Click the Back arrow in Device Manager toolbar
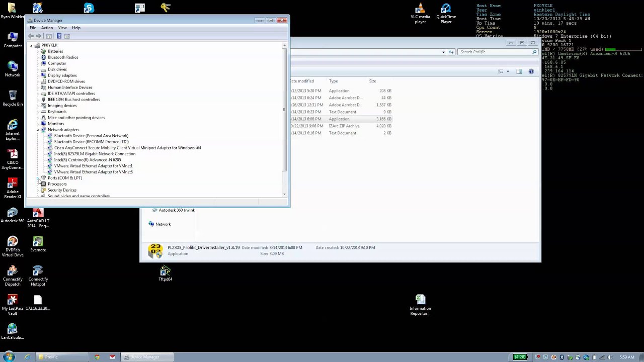Image resolution: width=644 pixels, height=362 pixels. coord(31,36)
